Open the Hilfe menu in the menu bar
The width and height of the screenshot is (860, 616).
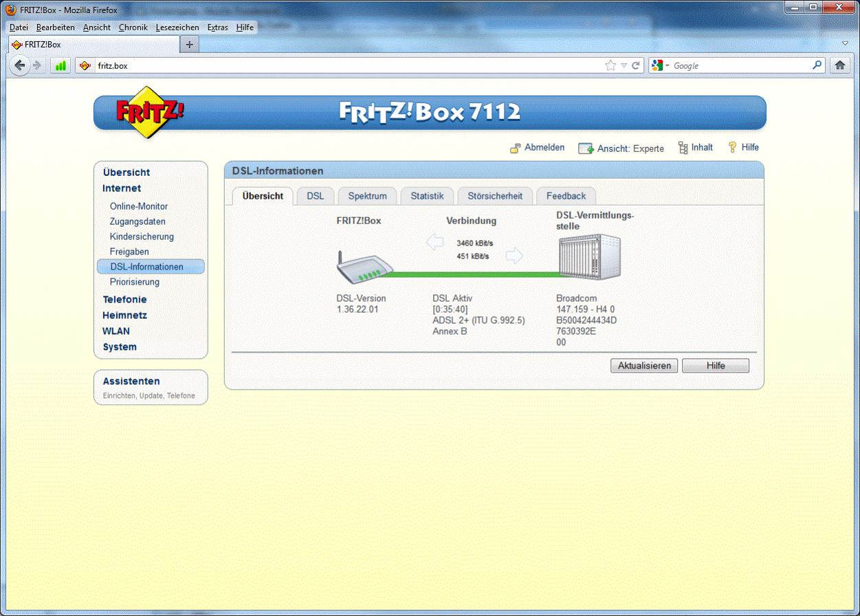[245, 27]
